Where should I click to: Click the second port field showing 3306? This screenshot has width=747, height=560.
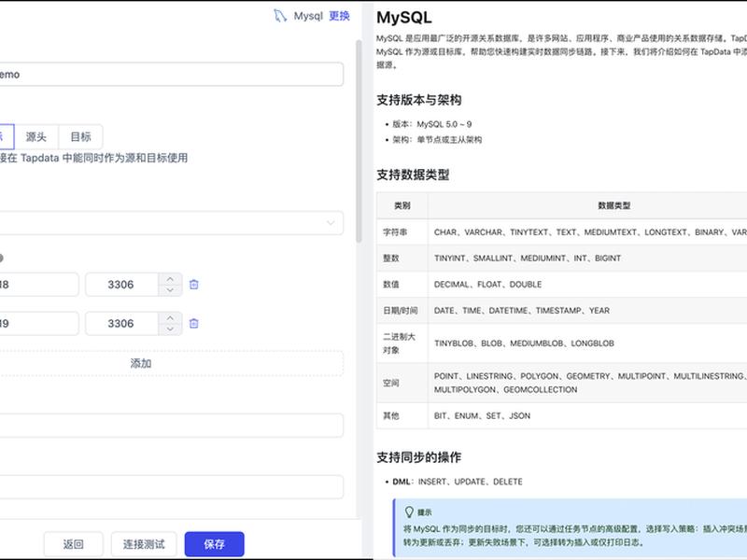pos(121,323)
